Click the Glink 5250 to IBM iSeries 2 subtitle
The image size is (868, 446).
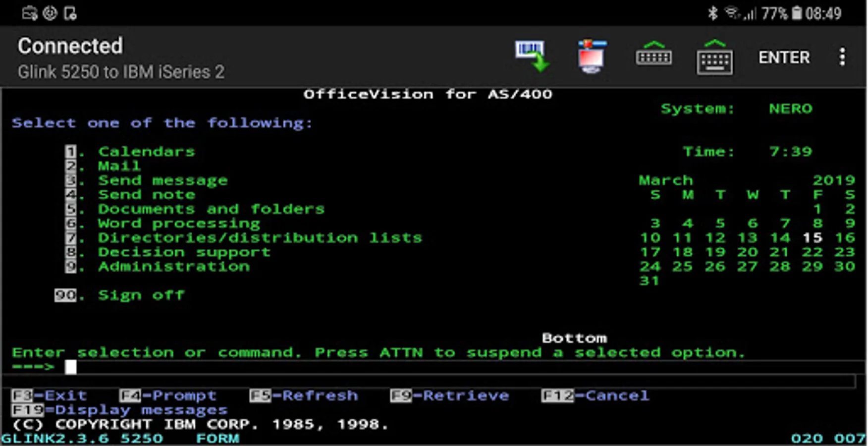click(121, 72)
